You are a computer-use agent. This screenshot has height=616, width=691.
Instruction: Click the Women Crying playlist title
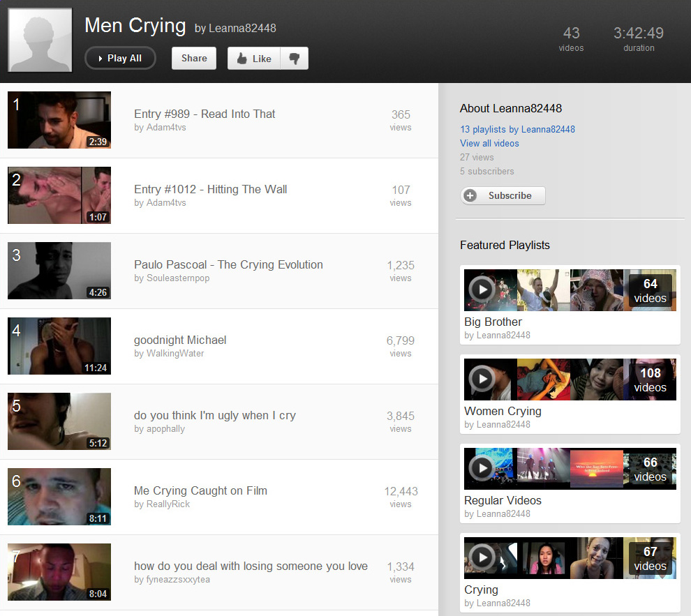(503, 411)
